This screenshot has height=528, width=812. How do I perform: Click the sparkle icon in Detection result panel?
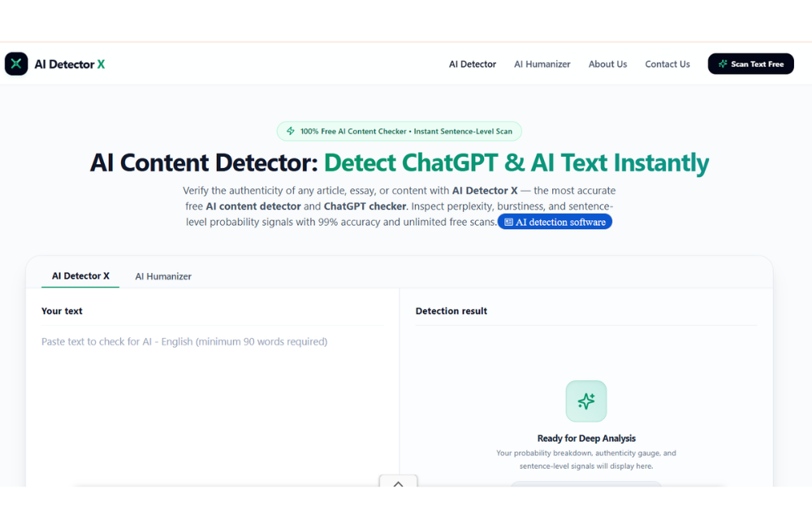click(585, 401)
